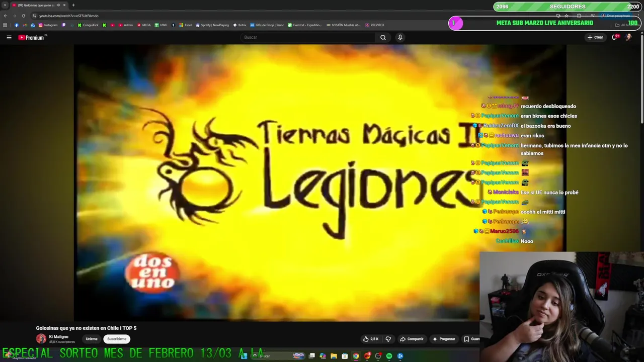Open GIFs de Emoji Tenor bookmark
This screenshot has width=644, height=362.
(x=267, y=25)
